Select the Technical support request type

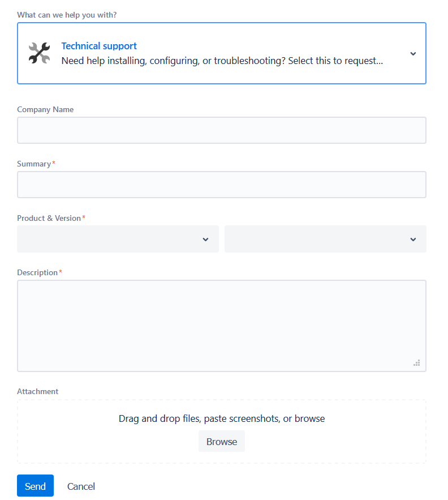click(222, 53)
